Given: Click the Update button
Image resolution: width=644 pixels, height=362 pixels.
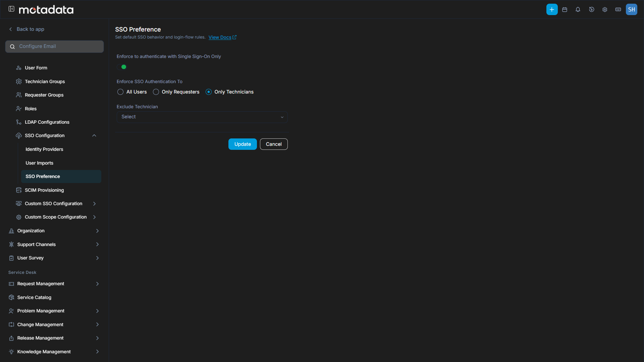Looking at the screenshot, I should (x=243, y=144).
